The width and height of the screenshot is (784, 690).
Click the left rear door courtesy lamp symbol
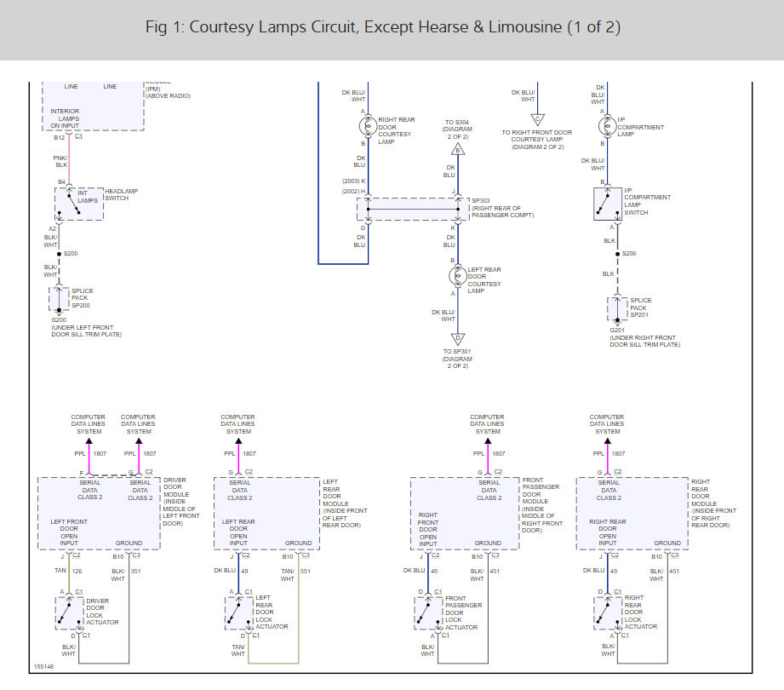(x=457, y=276)
